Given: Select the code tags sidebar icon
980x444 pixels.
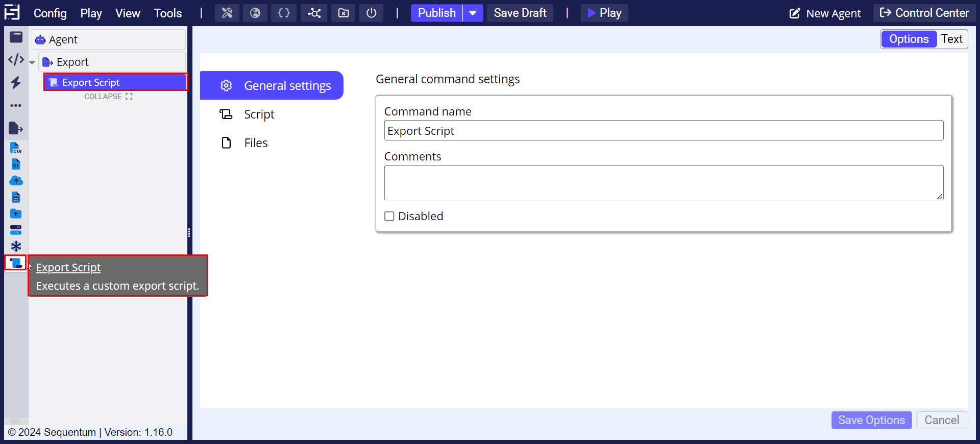Looking at the screenshot, I should click(16, 60).
